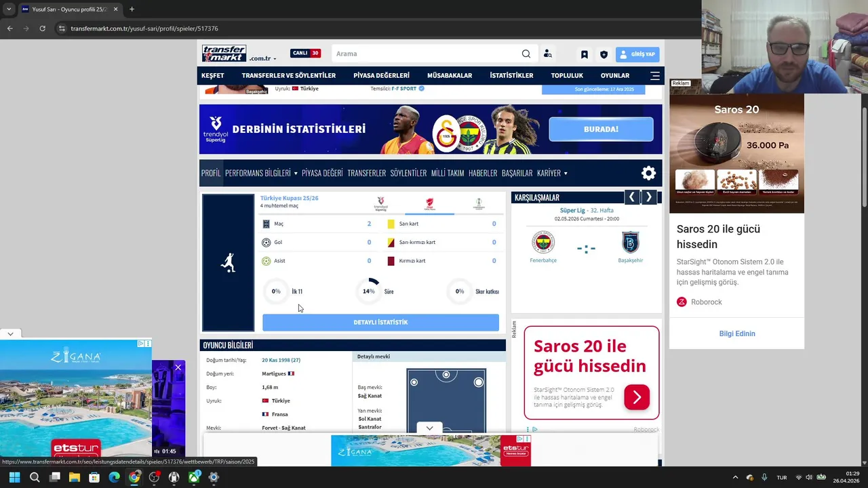Select the Conference League competition logo
The height and width of the screenshot is (488, 868).
(479, 203)
